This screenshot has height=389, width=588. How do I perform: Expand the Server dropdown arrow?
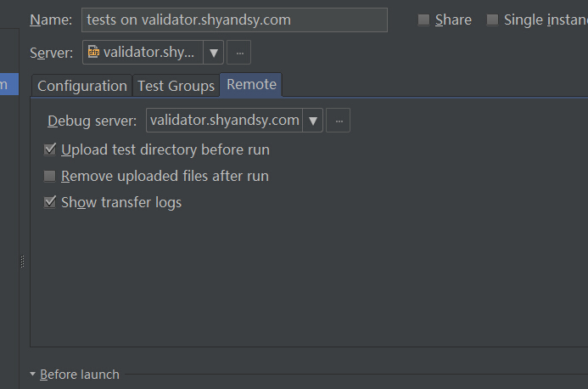[x=213, y=53]
